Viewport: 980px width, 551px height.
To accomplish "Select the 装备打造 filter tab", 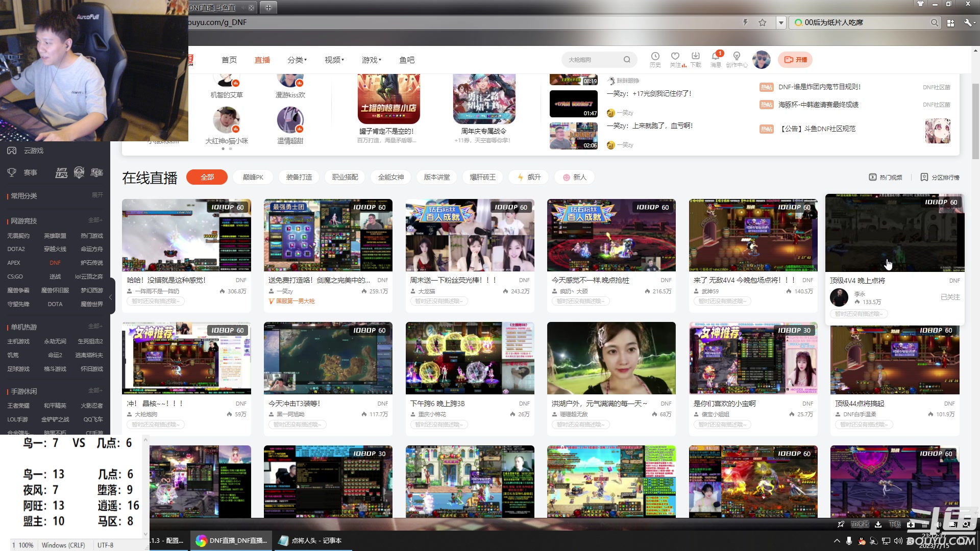I will tap(299, 177).
